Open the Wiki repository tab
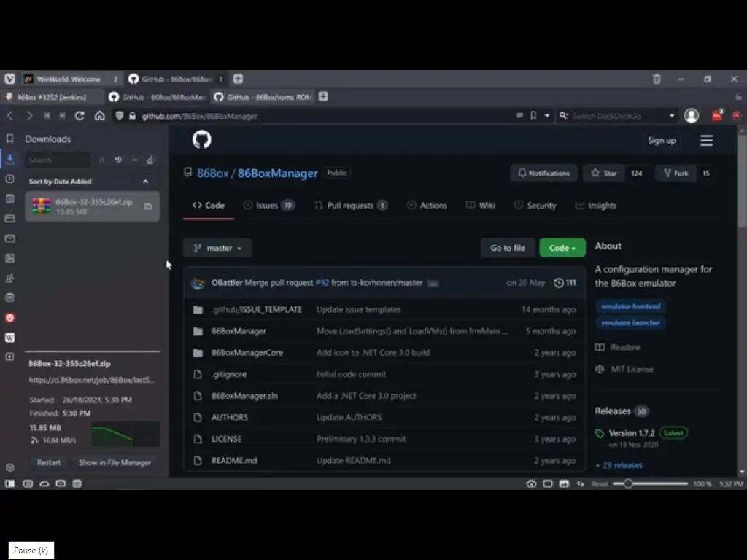This screenshot has width=747, height=560. [480, 205]
